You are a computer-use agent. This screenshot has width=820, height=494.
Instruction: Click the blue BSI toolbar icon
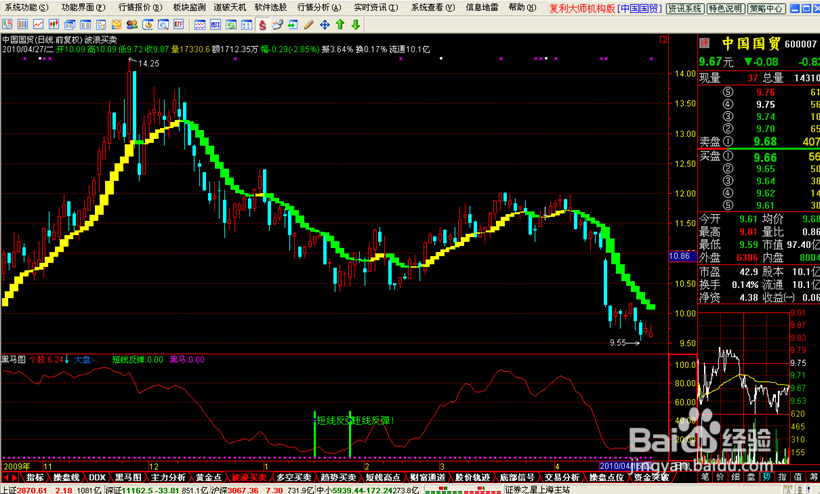point(215,25)
